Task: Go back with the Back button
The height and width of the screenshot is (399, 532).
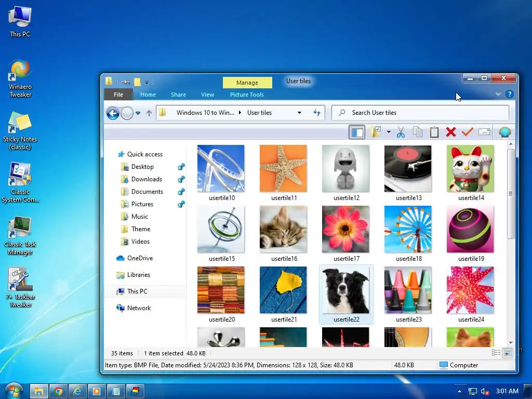Action: pyautogui.click(x=113, y=113)
